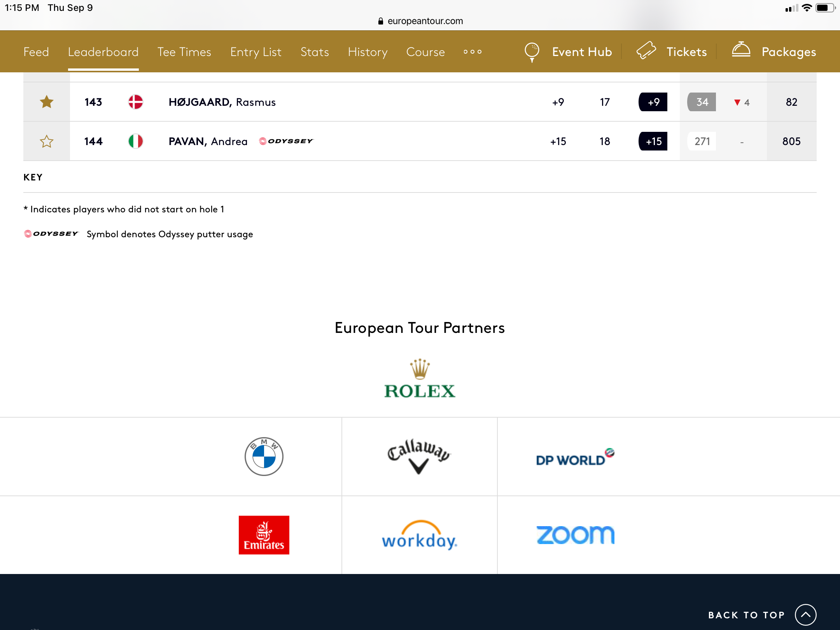Click the Tickets ticket icon

click(x=646, y=51)
